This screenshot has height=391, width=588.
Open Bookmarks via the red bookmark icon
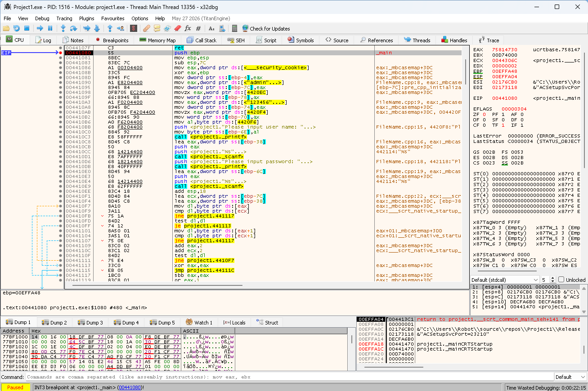click(177, 28)
